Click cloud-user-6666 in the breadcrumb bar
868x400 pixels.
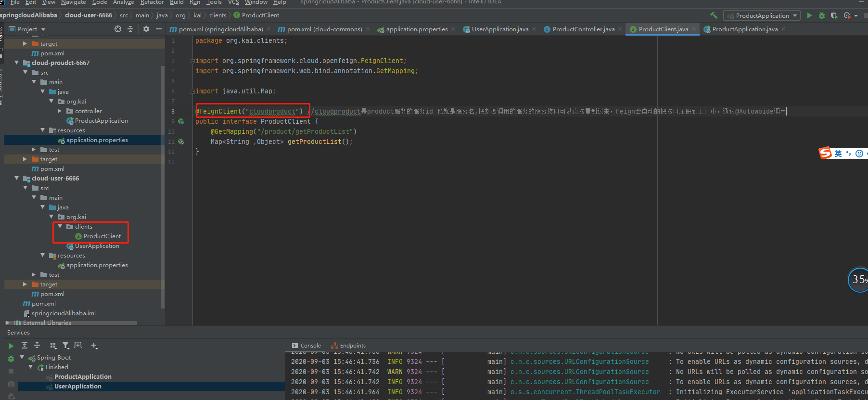pyautogui.click(x=89, y=15)
